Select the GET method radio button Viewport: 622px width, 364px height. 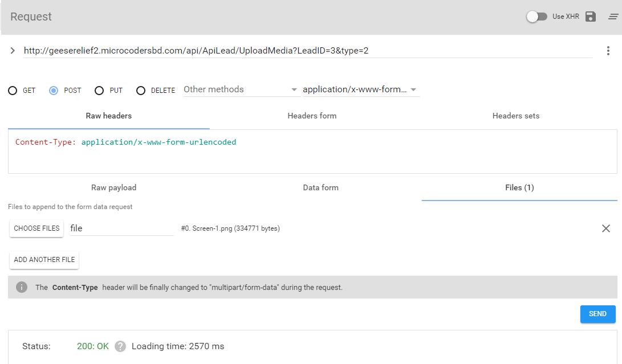(13, 91)
